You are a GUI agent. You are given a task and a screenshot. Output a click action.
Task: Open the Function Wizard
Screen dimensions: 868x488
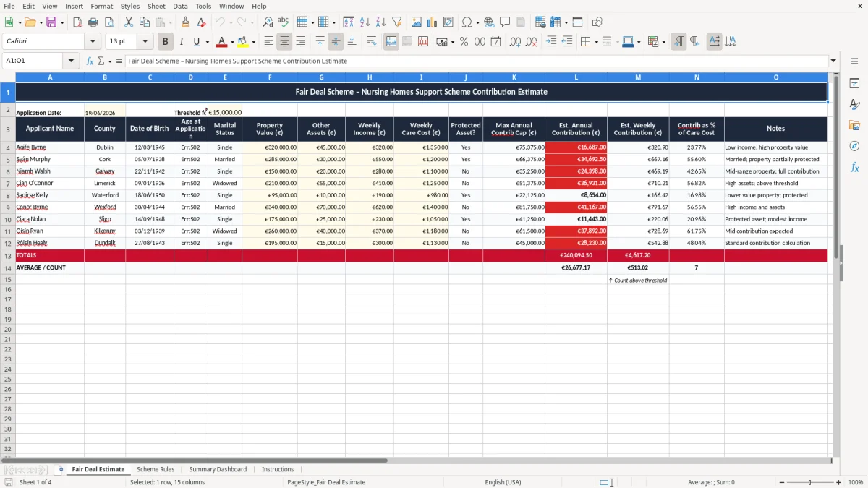[x=90, y=61]
